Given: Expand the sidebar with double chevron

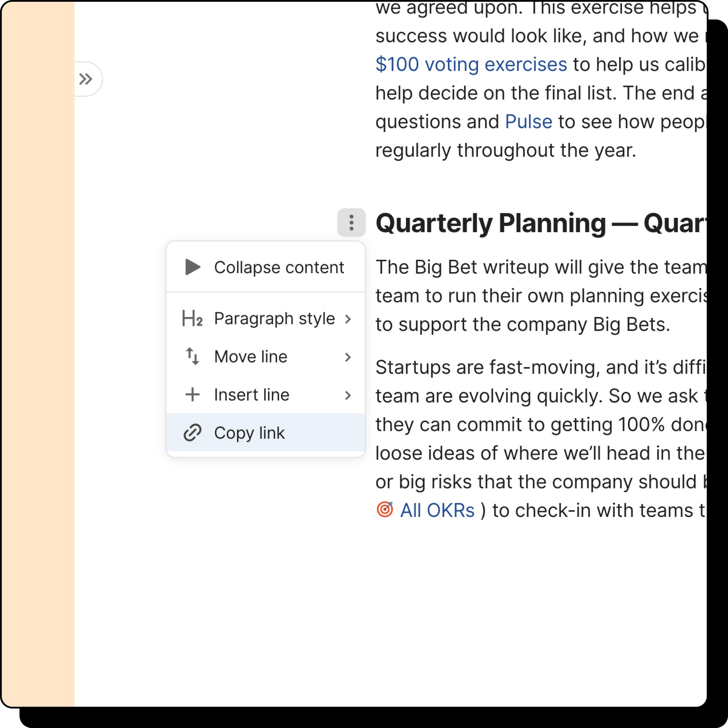Looking at the screenshot, I should point(86,79).
